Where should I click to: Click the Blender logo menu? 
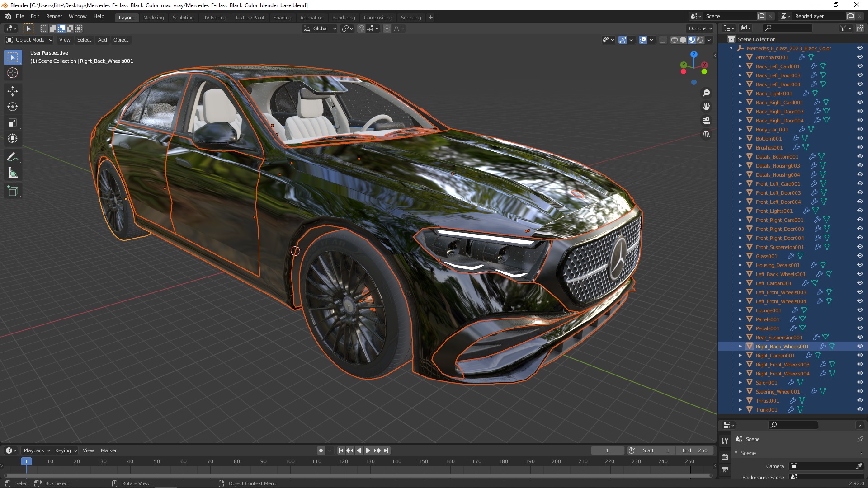point(8,16)
